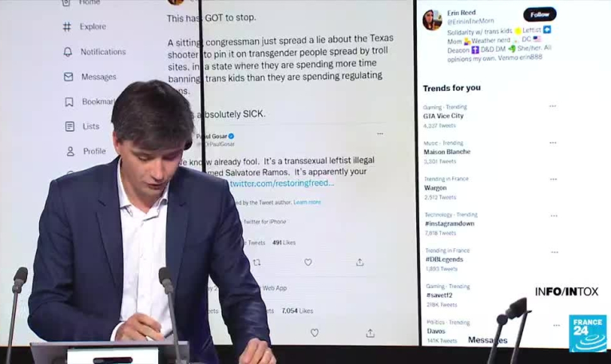The width and height of the screenshot is (611, 364).
Task: Share the Paul Gosar tweet
Action: click(359, 263)
